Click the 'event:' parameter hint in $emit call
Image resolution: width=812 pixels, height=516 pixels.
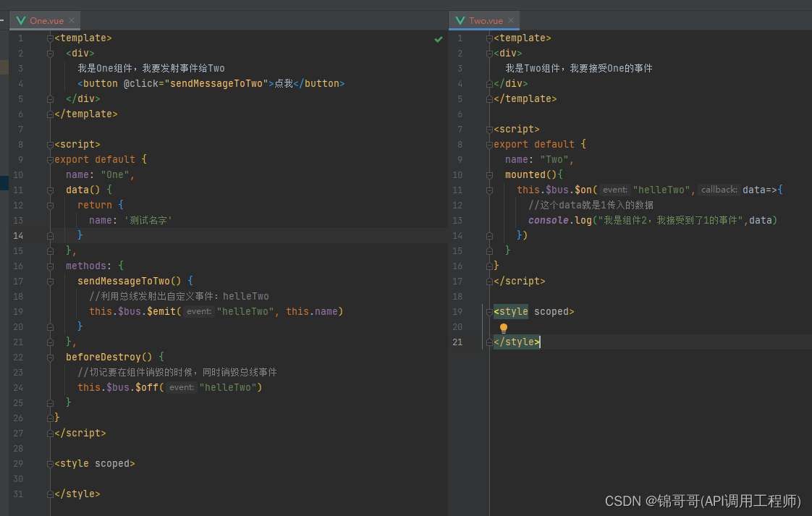coord(199,311)
